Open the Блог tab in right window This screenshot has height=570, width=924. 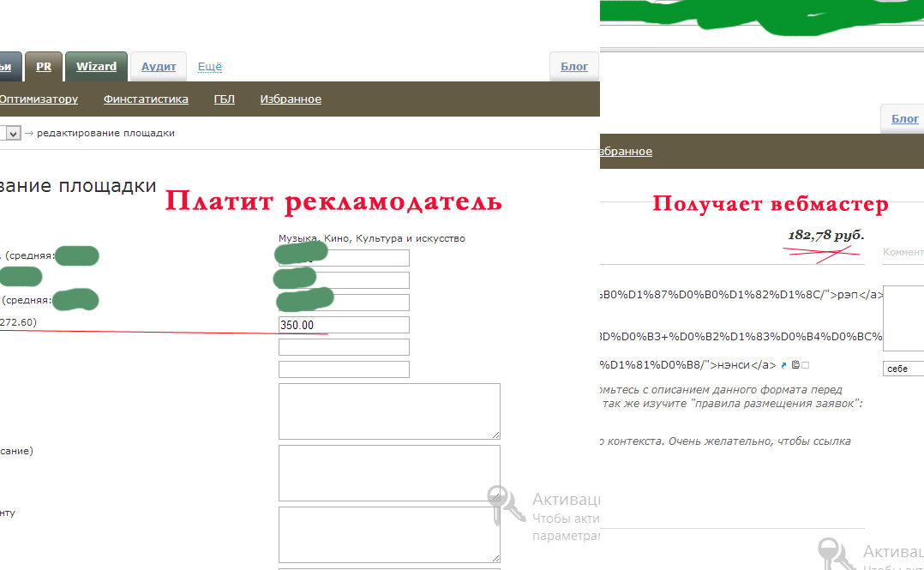point(904,119)
